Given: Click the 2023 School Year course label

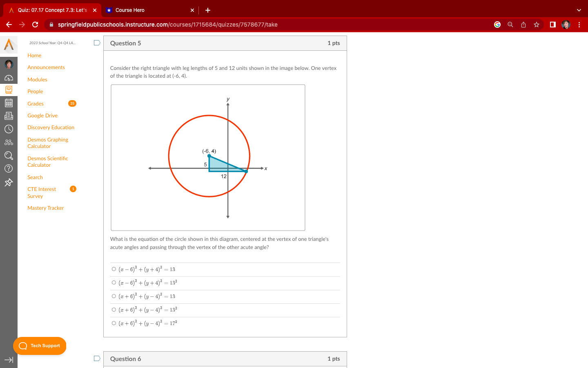Looking at the screenshot, I should coord(52,43).
